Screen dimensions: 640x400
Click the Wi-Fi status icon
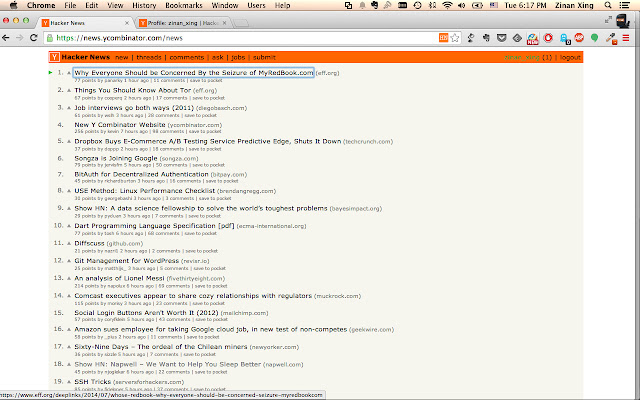[447, 5]
